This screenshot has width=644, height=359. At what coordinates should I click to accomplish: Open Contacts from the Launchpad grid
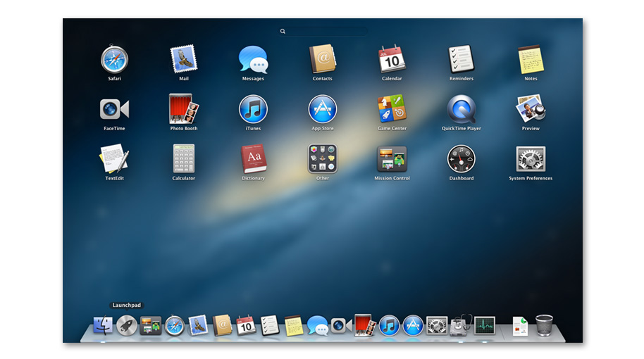point(323,59)
